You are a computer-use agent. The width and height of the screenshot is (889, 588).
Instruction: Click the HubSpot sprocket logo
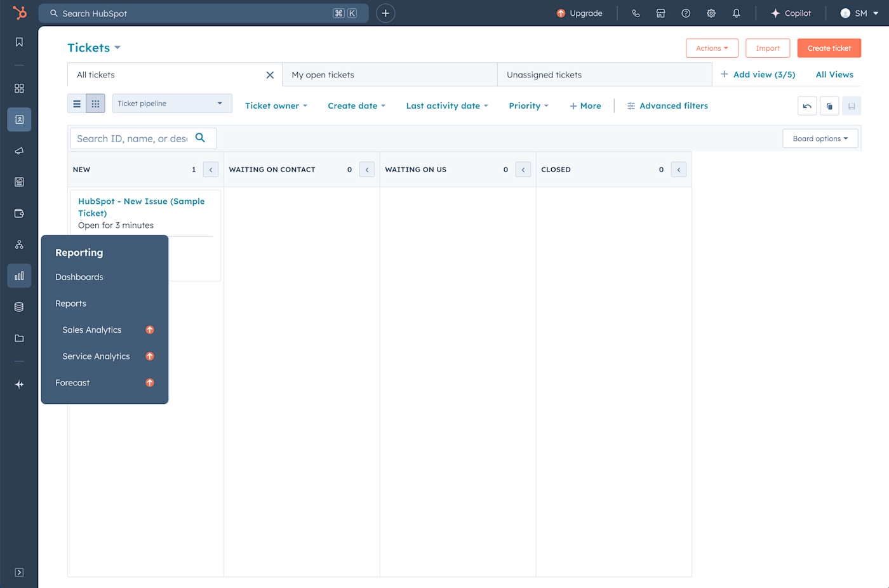click(x=20, y=13)
